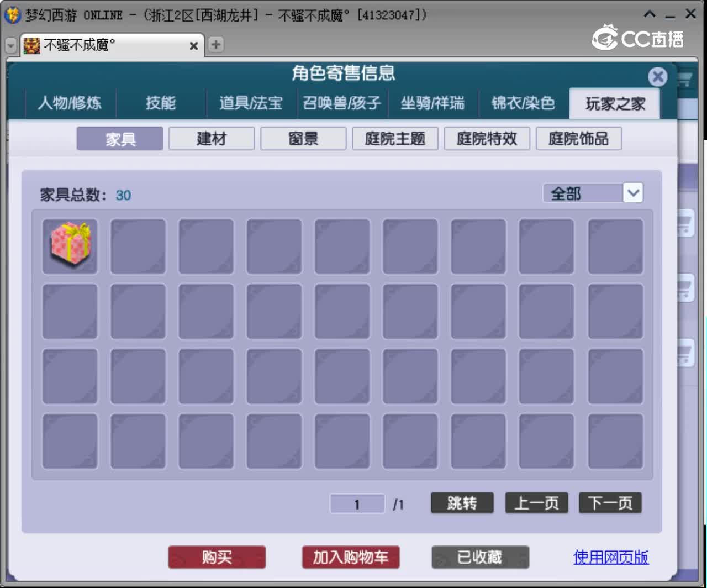Viewport: 707px width, 588px height.
Task: Click the 跳转 jump button
Action: (462, 503)
